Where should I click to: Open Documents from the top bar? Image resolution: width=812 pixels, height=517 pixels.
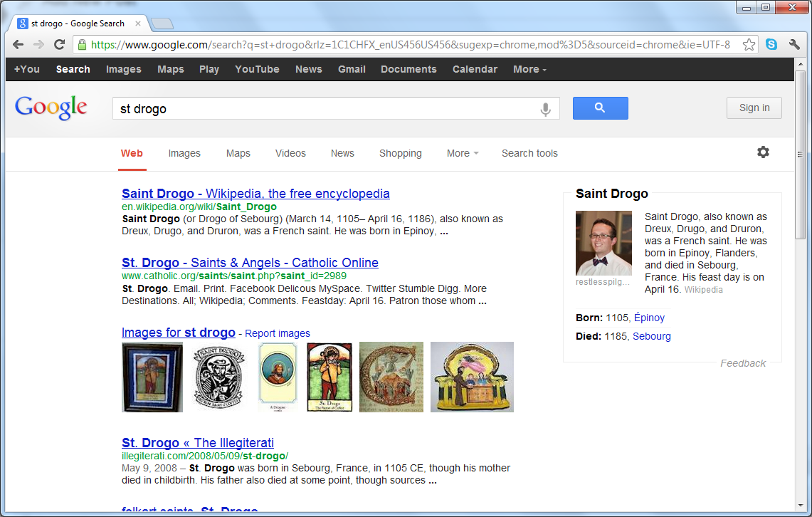(408, 69)
